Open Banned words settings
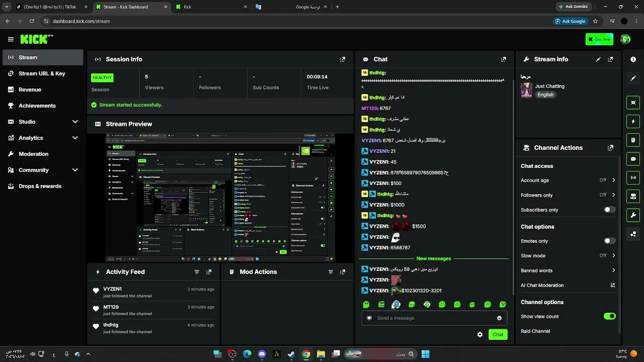This screenshot has width=644, height=362. [x=568, y=270]
